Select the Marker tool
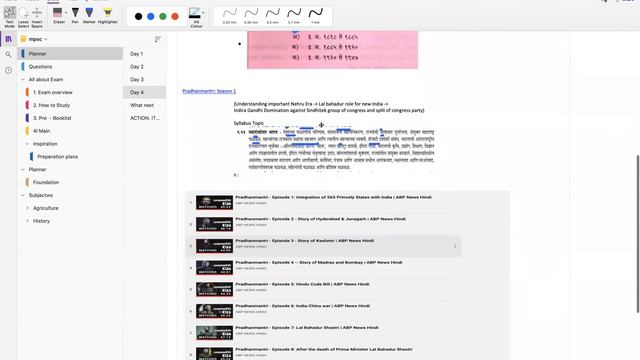 pyautogui.click(x=89, y=16)
